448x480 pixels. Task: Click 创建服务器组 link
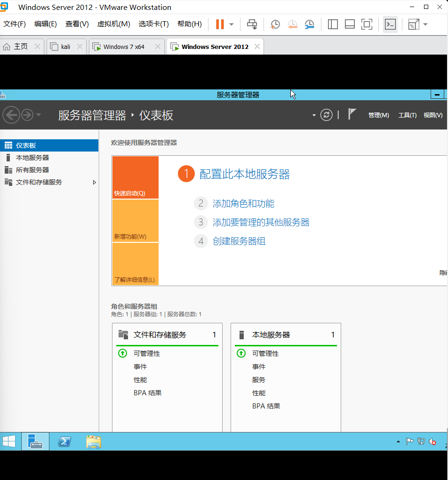[x=239, y=241]
